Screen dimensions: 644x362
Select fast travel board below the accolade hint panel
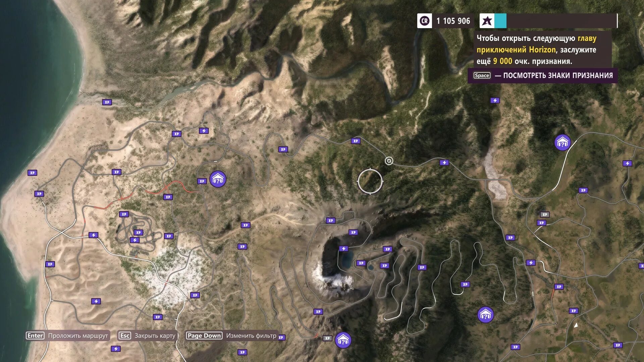(495, 100)
